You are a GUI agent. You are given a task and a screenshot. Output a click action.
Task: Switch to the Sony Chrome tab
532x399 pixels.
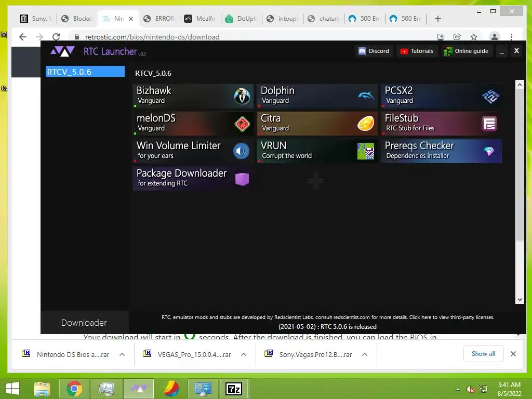(36, 19)
